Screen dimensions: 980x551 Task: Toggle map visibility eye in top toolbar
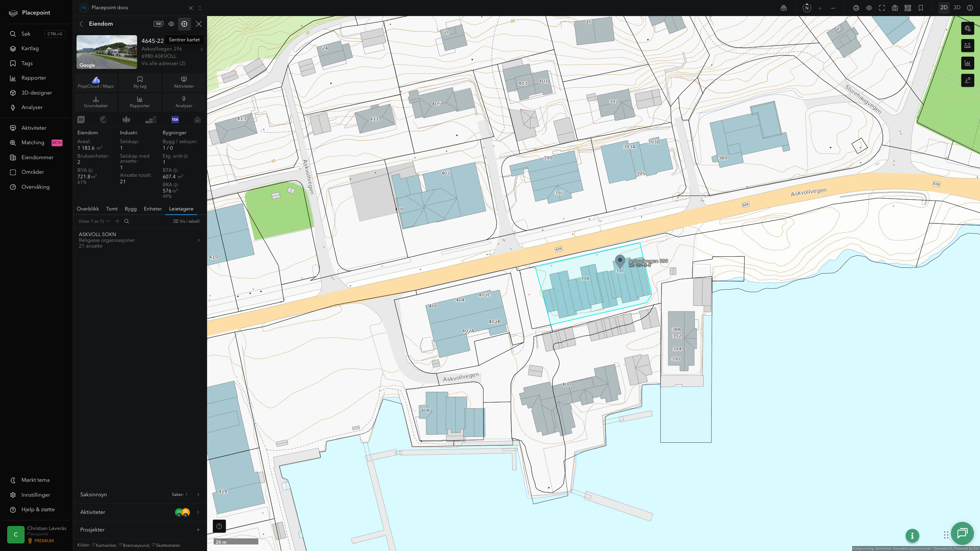tap(869, 8)
